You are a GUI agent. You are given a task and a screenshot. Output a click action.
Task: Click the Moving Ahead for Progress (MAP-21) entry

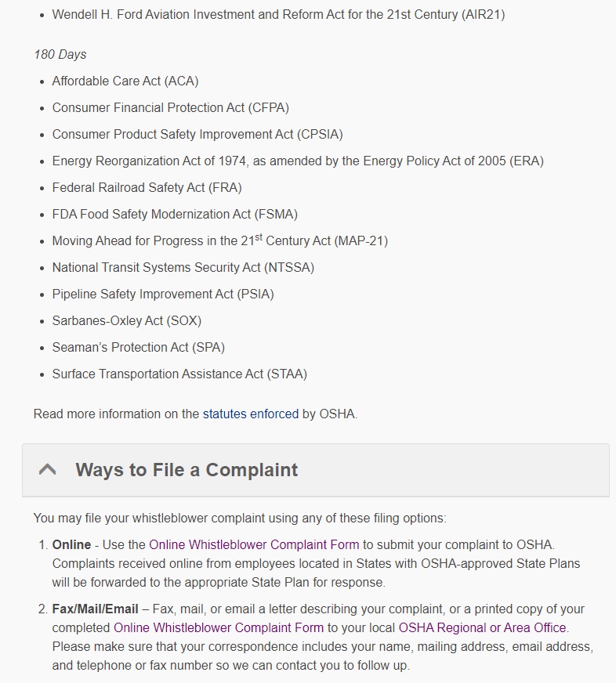[x=219, y=241]
